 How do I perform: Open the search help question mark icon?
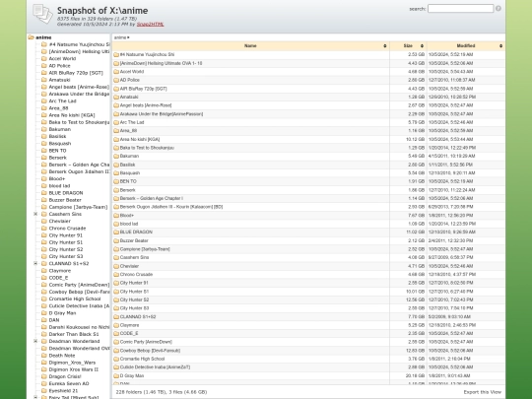pos(499,9)
